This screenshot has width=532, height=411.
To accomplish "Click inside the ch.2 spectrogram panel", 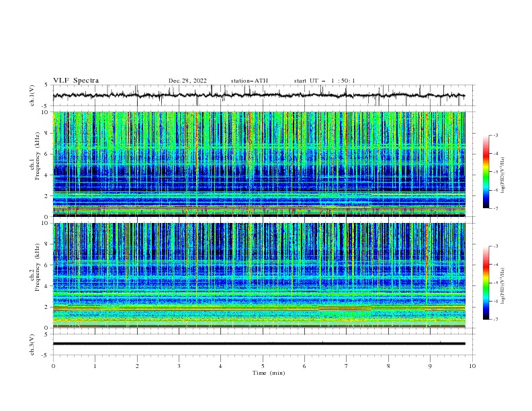I will point(259,275).
